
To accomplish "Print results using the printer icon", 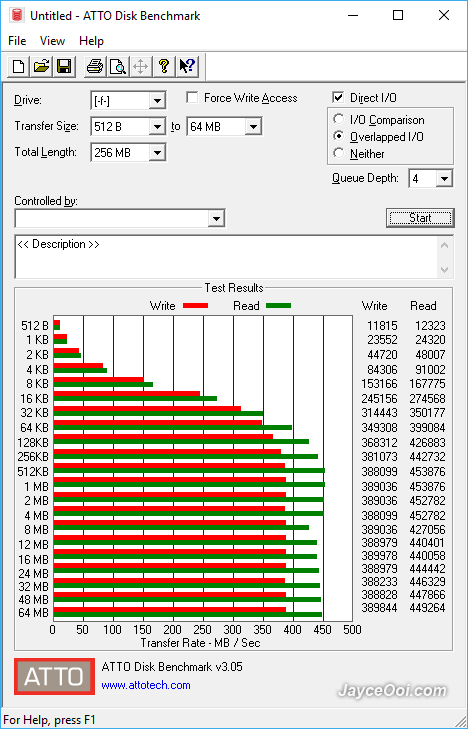I will (95, 66).
